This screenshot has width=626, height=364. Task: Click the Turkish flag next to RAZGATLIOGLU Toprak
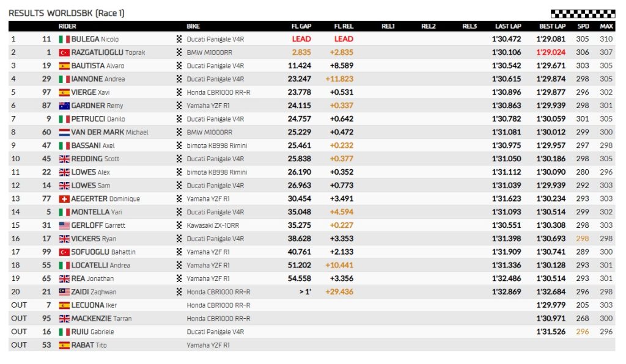tap(64, 53)
